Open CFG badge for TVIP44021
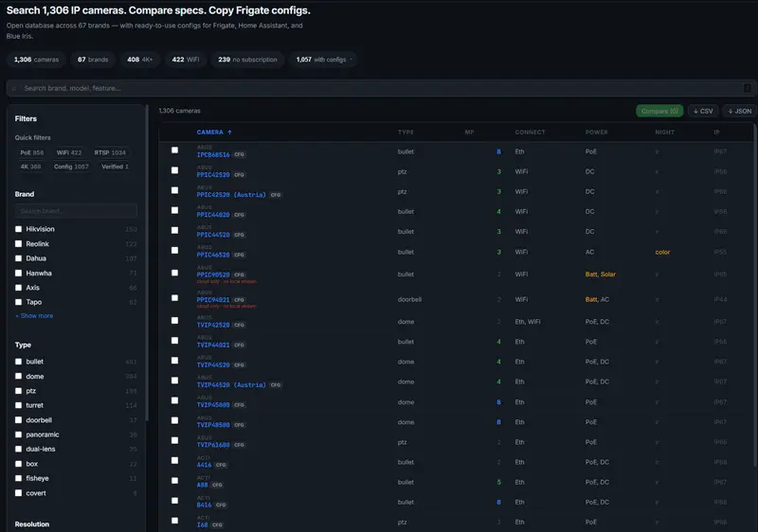Screen dimensions: 758x532 240,346
